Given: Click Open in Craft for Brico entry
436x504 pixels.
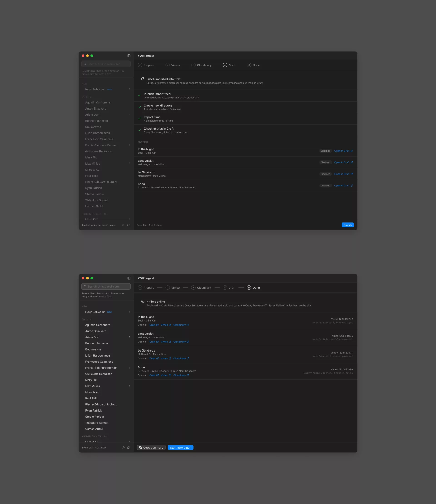Looking at the screenshot, I should pos(343,185).
